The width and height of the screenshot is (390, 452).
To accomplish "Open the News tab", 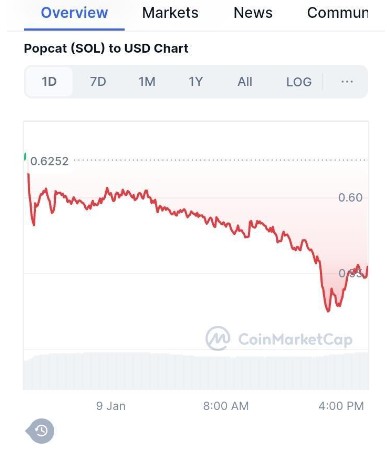I will [253, 13].
